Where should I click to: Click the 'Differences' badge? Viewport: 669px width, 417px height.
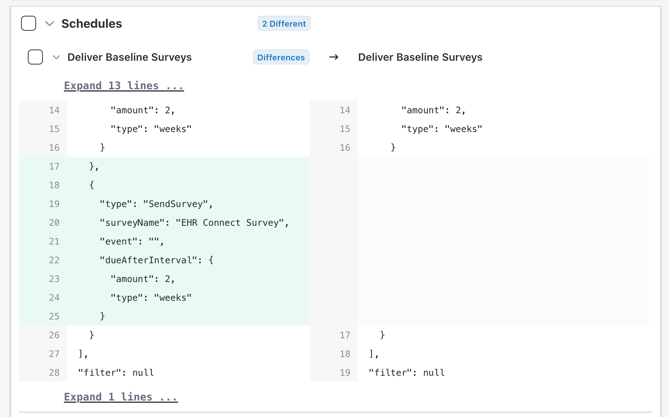tap(281, 57)
